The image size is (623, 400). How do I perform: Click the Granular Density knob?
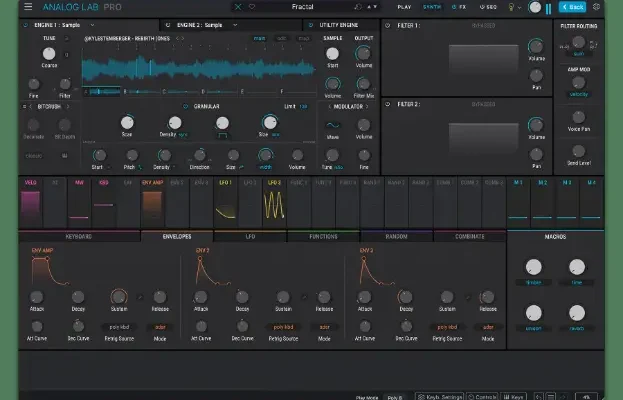coord(175,123)
